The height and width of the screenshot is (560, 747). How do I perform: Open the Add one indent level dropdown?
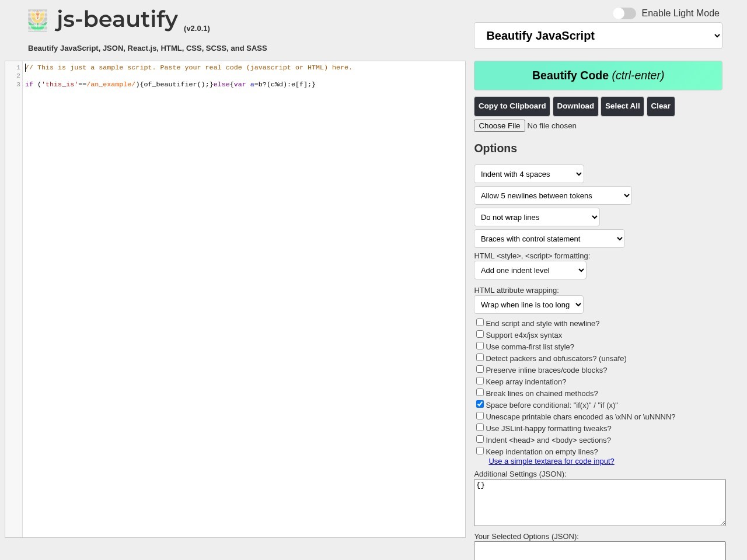[x=530, y=270]
